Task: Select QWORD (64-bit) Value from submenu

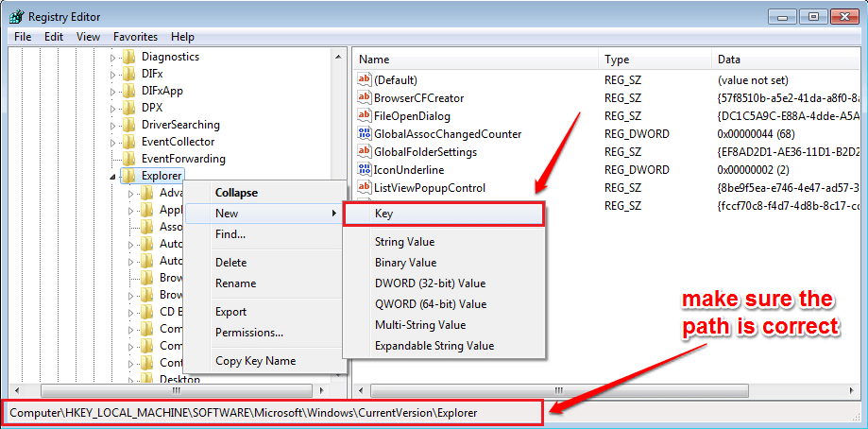Action: (444, 304)
